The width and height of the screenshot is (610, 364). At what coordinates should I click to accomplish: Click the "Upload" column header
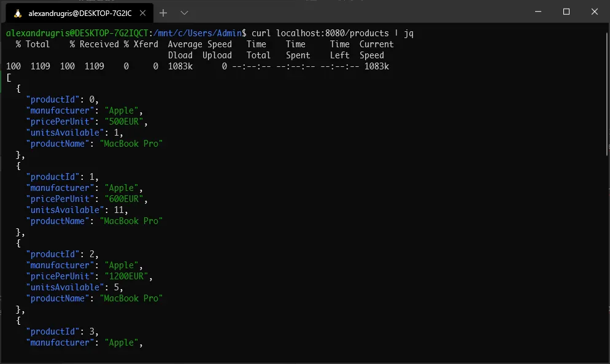click(x=217, y=55)
